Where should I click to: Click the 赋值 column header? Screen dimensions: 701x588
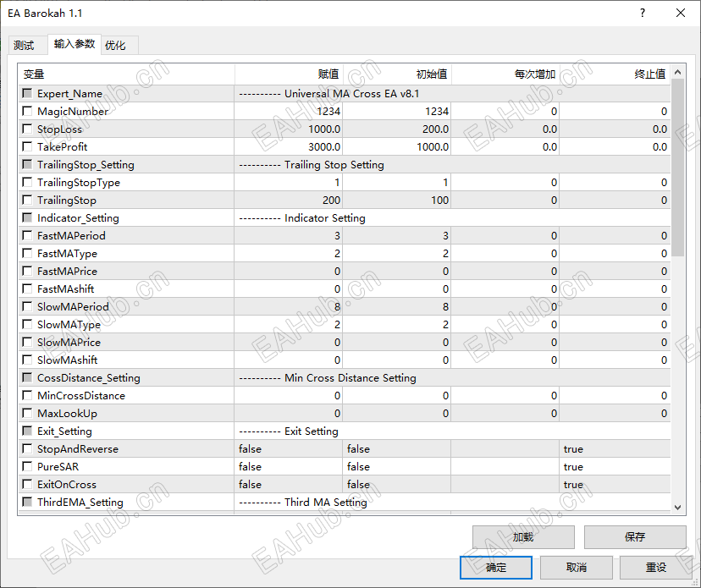289,74
